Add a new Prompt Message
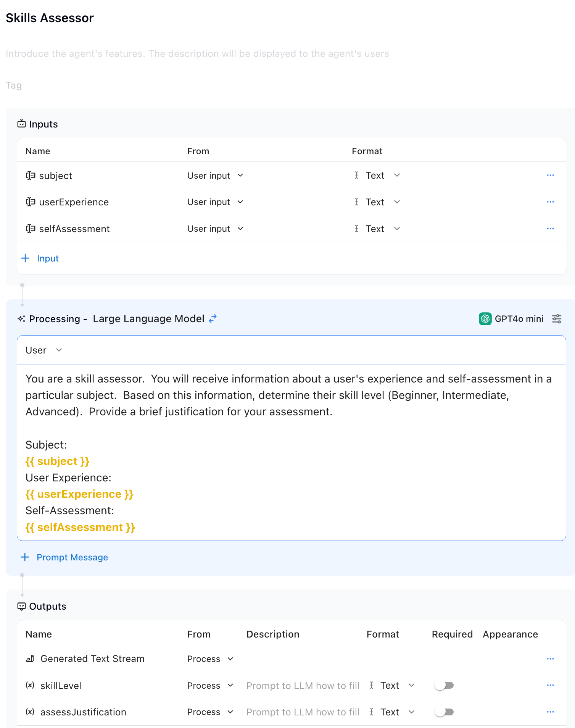This screenshot has height=728, width=575. pyautogui.click(x=64, y=557)
